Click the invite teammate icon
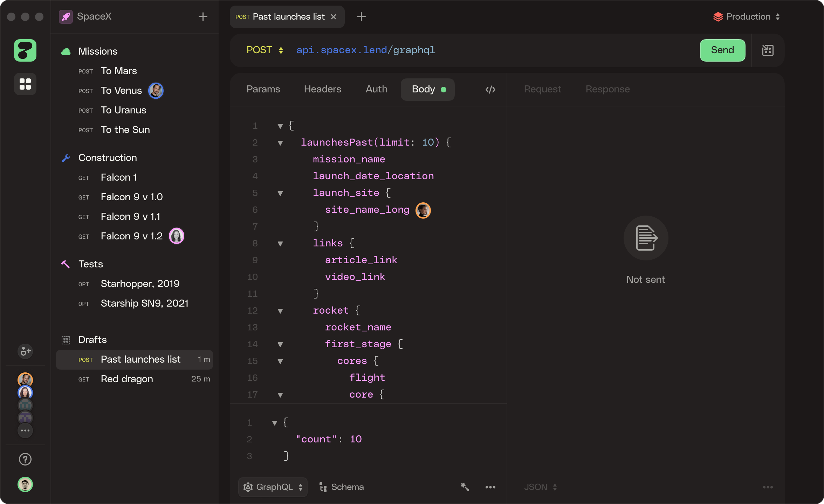This screenshot has width=824, height=504. point(25,351)
